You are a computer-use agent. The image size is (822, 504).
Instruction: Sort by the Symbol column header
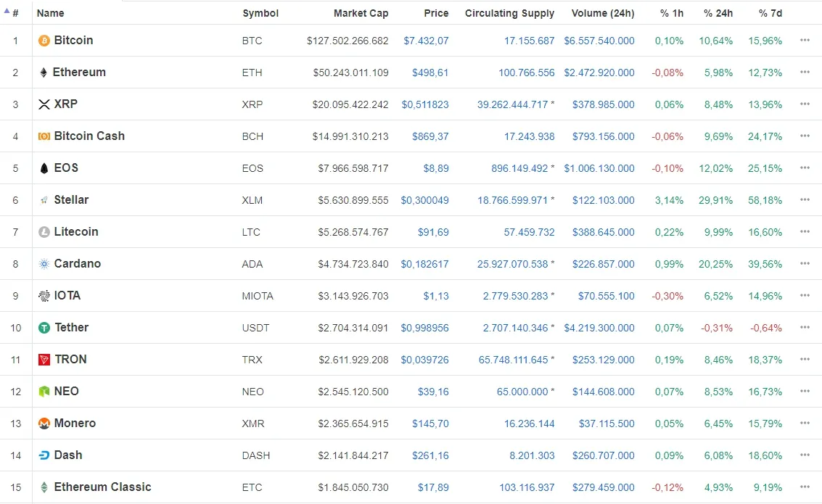click(260, 13)
